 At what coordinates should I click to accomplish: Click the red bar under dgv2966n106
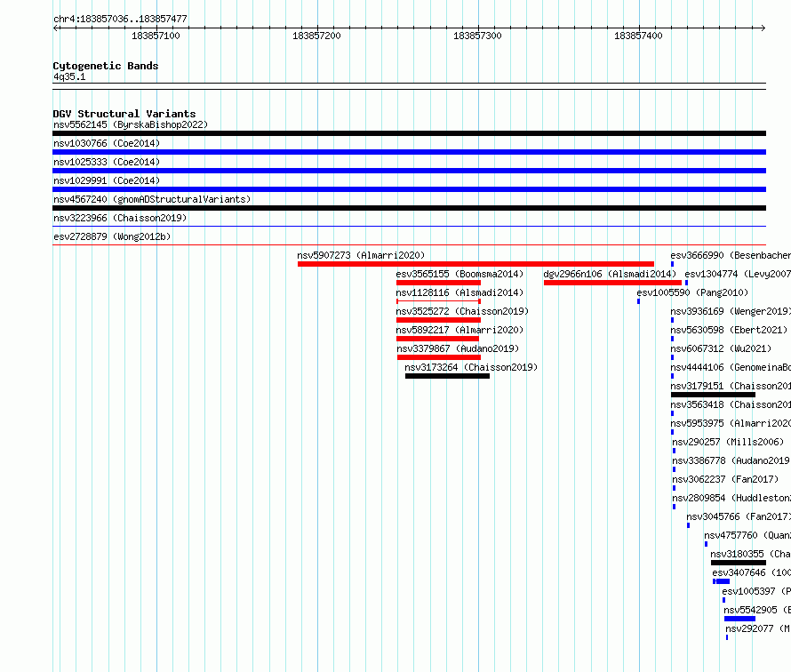click(612, 283)
